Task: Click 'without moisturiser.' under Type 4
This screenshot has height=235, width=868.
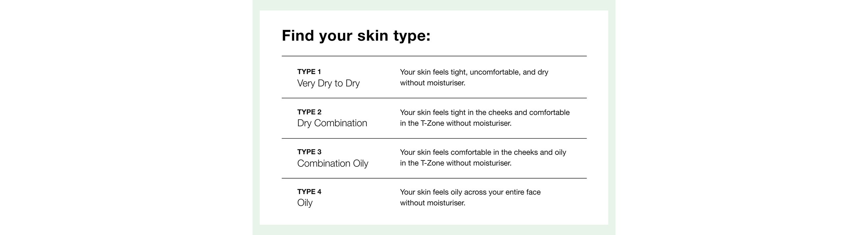Action: coord(433,203)
